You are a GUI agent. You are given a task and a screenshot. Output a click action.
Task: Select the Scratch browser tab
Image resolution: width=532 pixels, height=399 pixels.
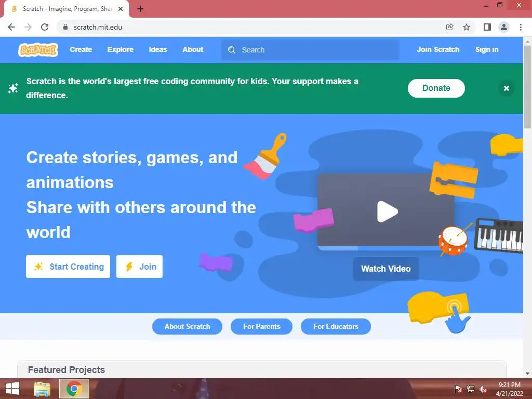[66, 9]
